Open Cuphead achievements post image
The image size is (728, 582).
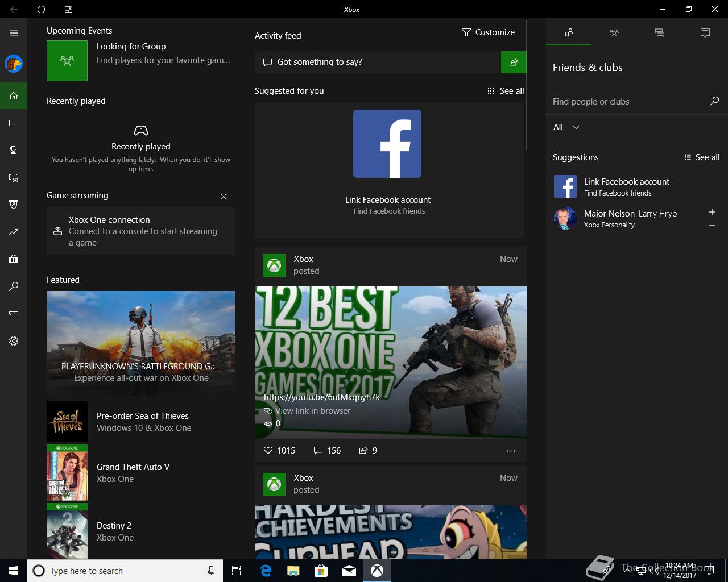[391, 532]
